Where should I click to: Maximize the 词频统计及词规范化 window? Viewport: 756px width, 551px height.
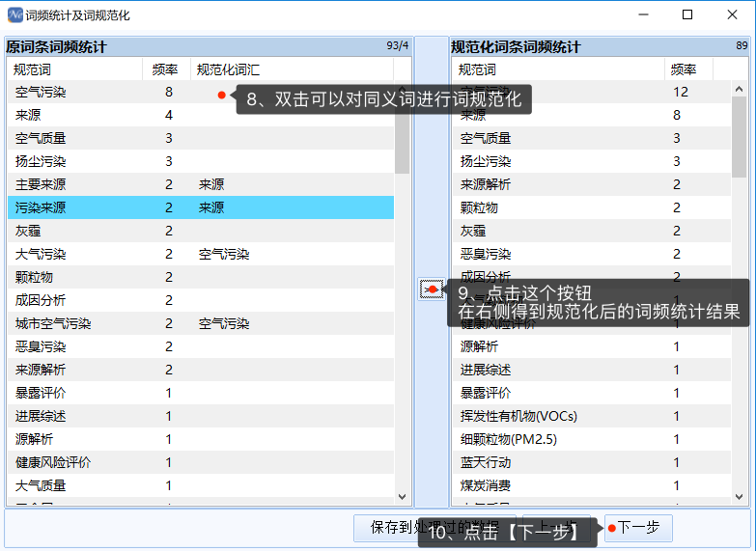687,14
